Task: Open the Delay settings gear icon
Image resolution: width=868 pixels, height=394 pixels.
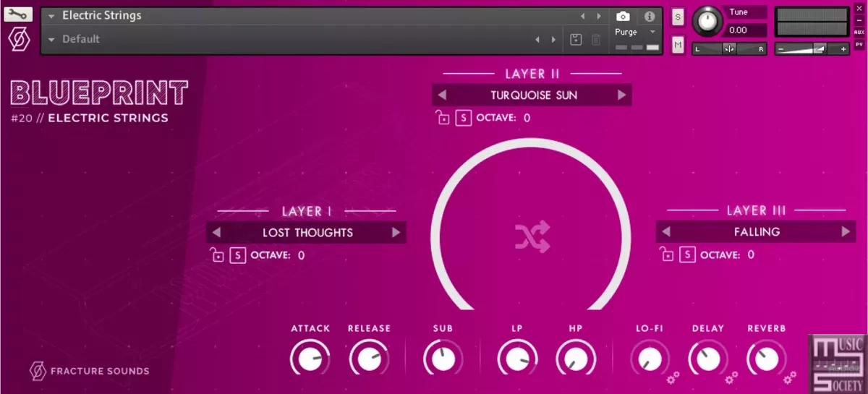Action: click(731, 377)
